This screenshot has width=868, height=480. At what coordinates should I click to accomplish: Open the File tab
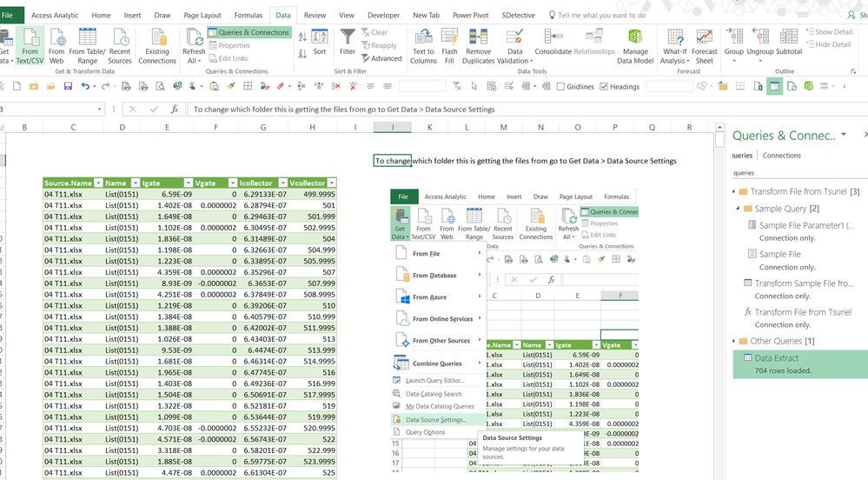tap(9, 15)
